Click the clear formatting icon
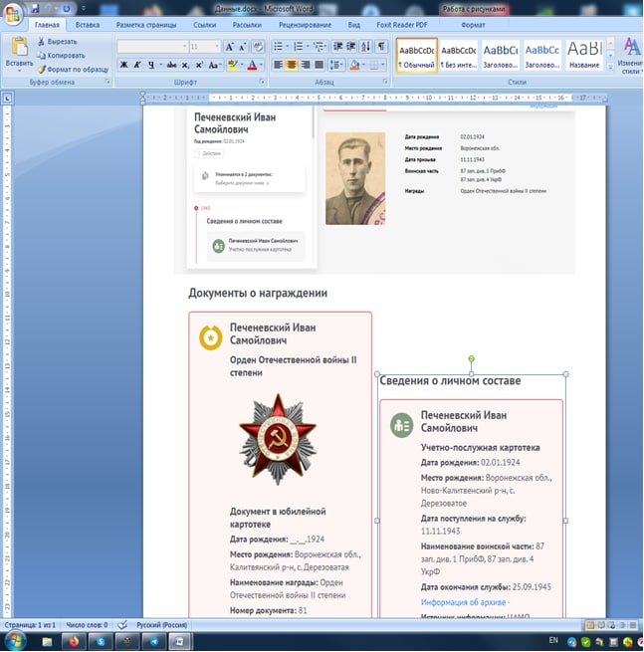Screen dimensions: 644x652 pos(258,46)
